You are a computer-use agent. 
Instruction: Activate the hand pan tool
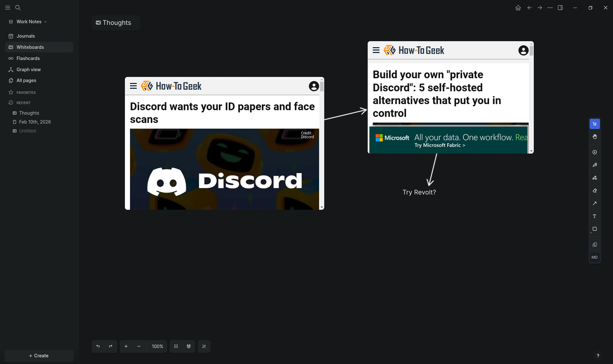tap(594, 137)
